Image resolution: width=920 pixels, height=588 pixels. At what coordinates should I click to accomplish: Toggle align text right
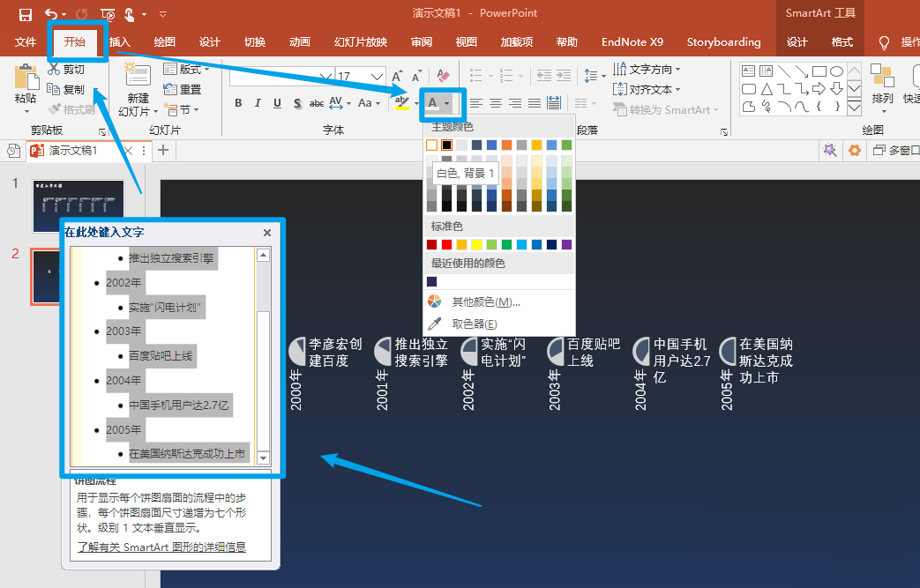click(515, 103)
